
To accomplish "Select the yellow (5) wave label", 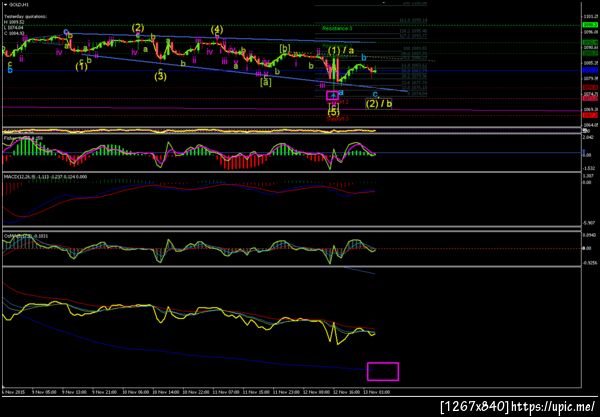I will click(334, 112).
